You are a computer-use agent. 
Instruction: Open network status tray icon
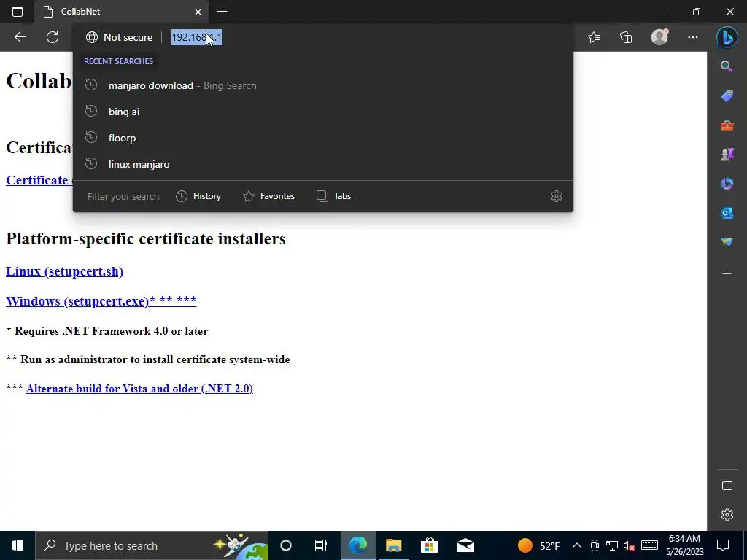[x=612, y=545]
